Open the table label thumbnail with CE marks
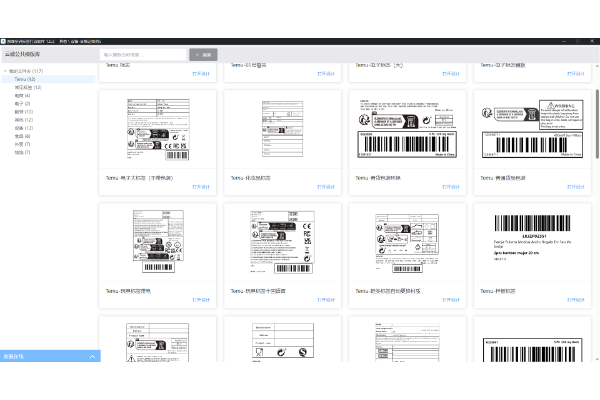600x400 pixels. click(x=158, y=129)
